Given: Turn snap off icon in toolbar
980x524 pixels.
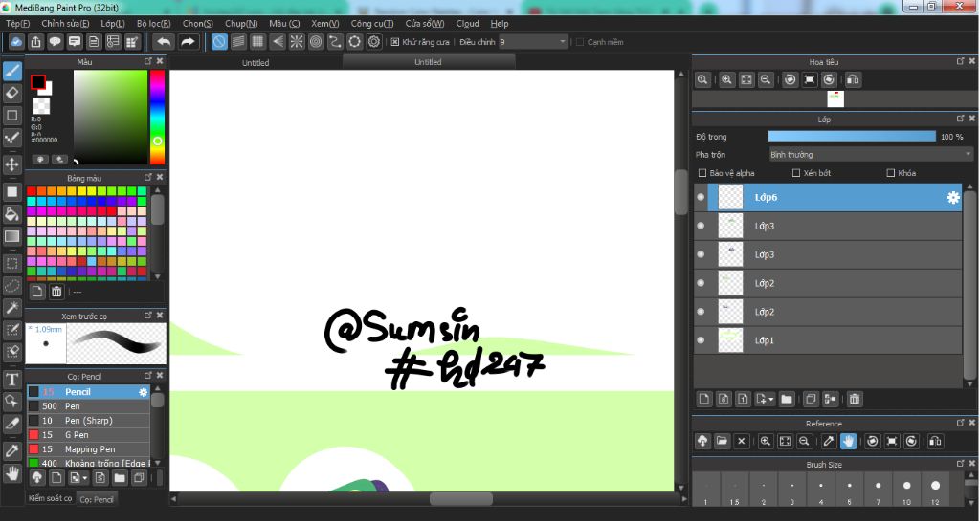Looking at the screenshot, I should [x=219, y=42].
